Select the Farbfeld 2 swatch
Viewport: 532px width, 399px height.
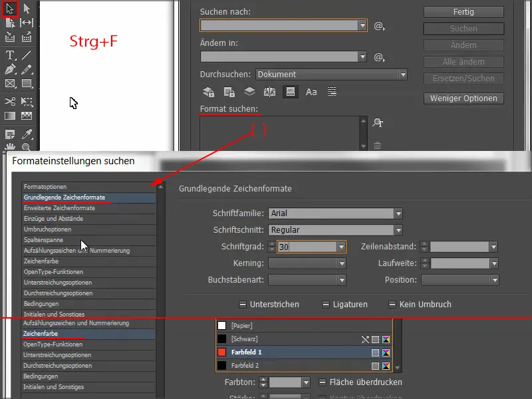[x=304, y=365]
